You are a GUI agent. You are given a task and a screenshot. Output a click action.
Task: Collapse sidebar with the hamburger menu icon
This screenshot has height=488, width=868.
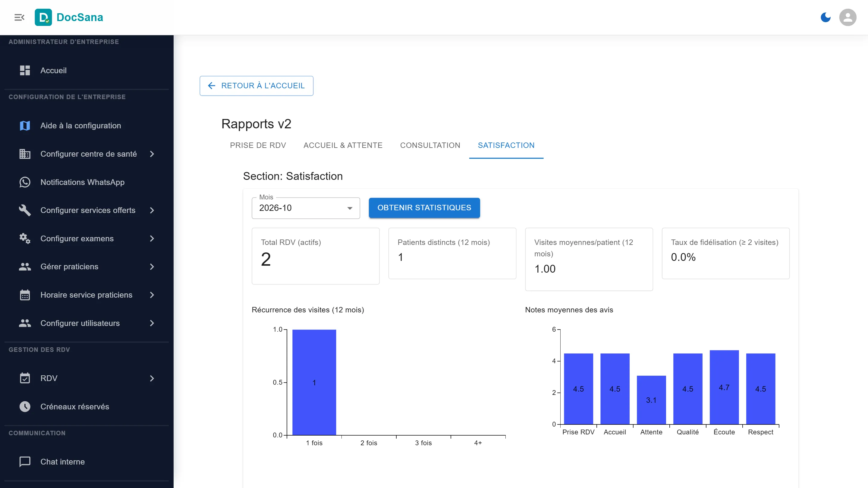[x=20, y=17]
